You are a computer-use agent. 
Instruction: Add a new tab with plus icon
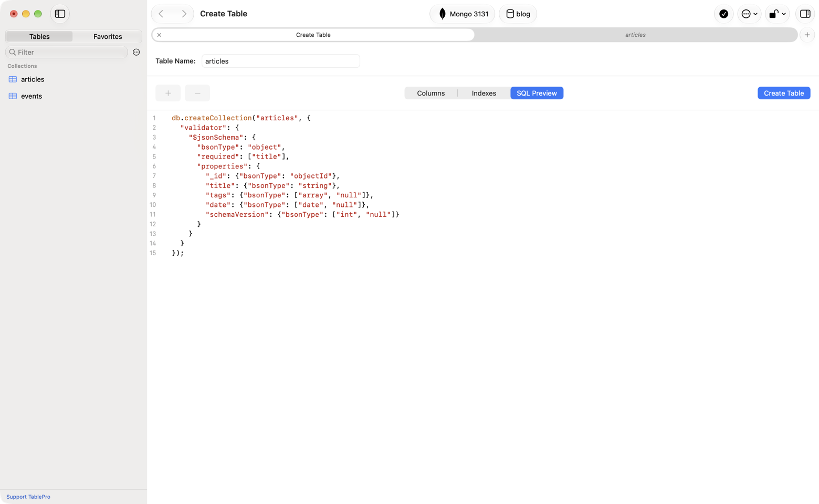807,35
